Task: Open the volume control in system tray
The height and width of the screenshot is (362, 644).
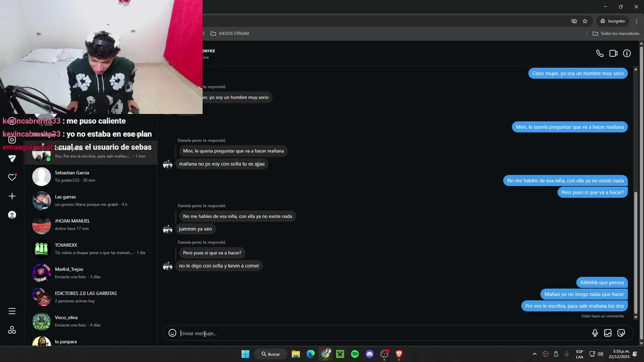Action: click(x=600, y=354)
